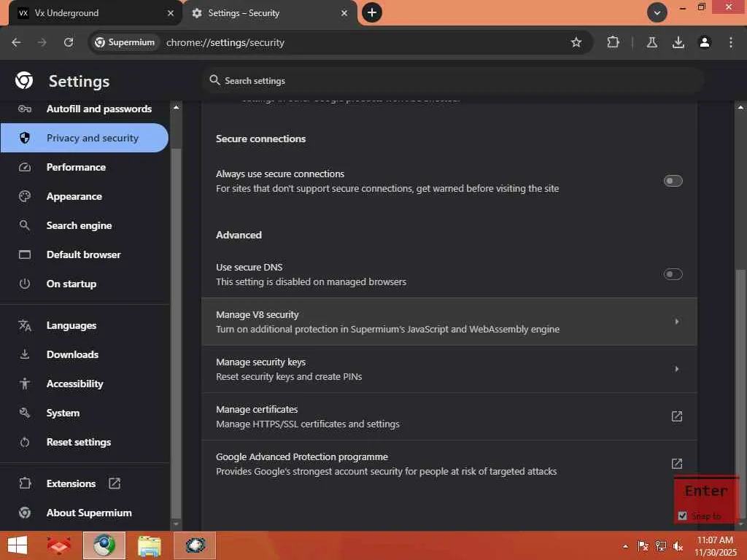
Task: Click sidebar scrollbar down arrow
Action: (x=176, y=524)
